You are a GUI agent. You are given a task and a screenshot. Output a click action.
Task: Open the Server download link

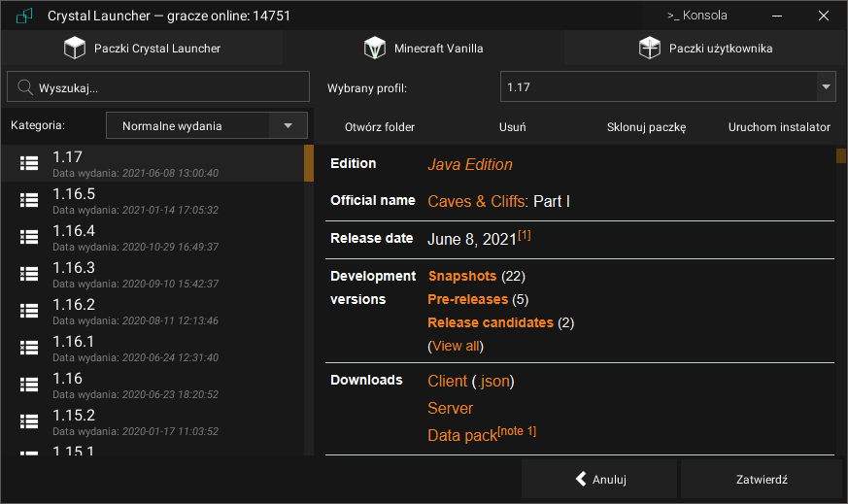click(x=450, y=408)
